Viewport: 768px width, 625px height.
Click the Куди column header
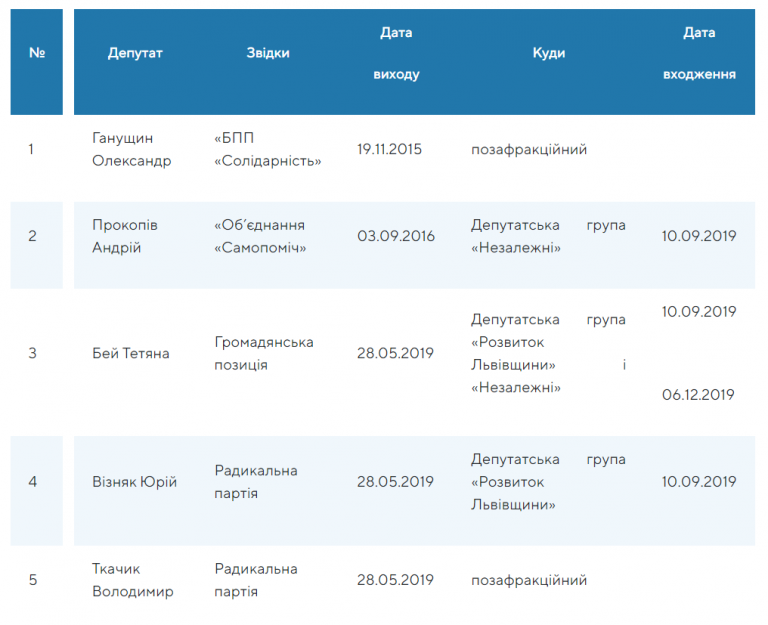(549, 53)
